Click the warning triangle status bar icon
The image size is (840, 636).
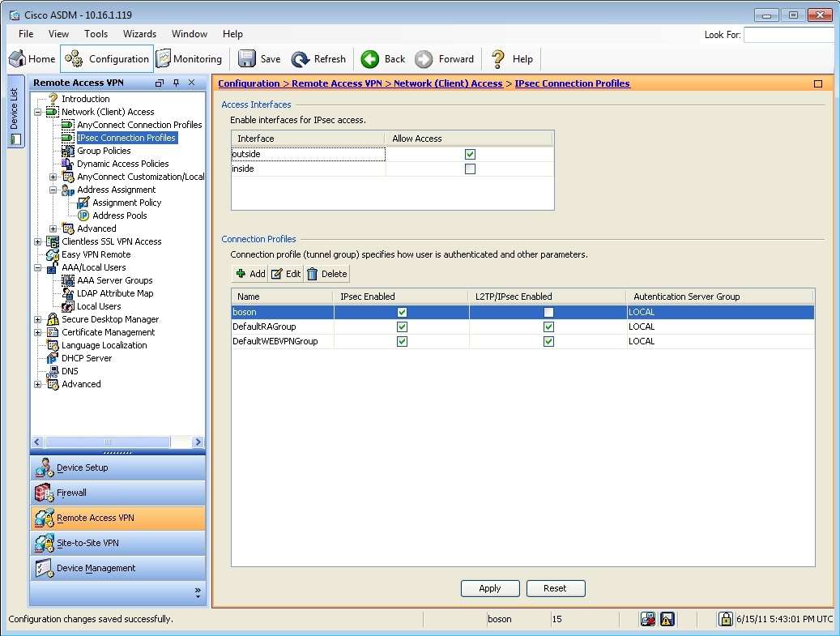click(667, 619)
